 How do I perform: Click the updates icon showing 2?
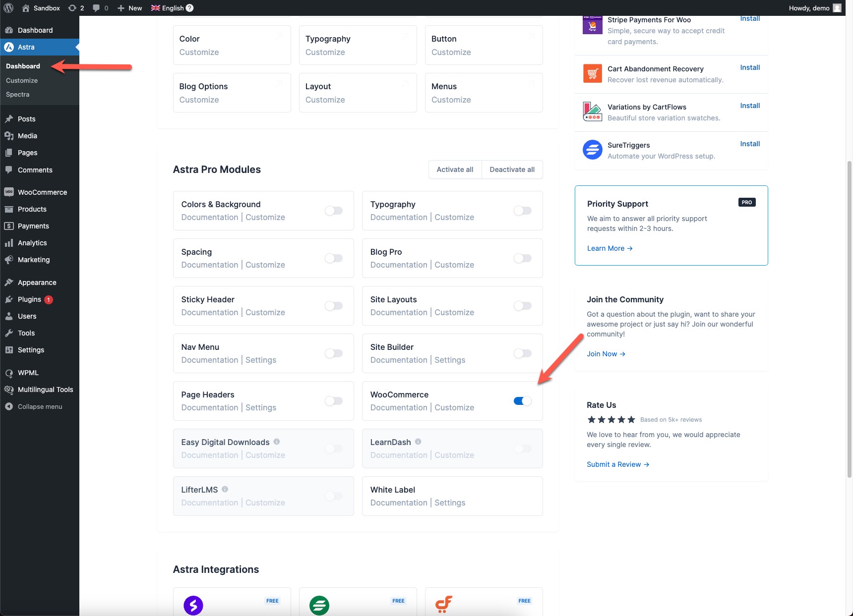click(x=72, y=8)
